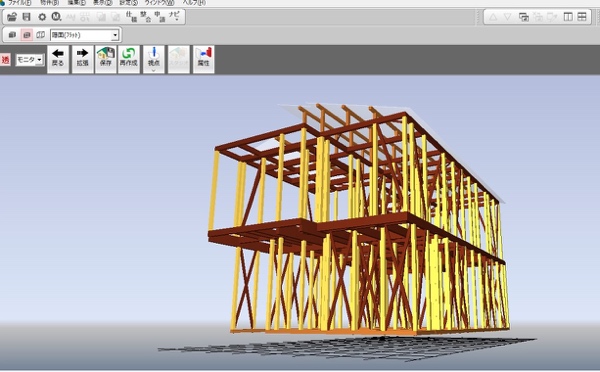The image size is (600, 372).
Task: Open settings with the gear icon
Action: 42,17
